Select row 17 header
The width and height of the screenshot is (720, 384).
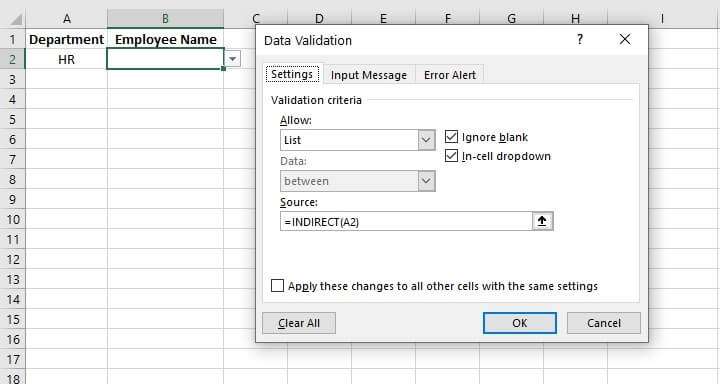(12, 359)
